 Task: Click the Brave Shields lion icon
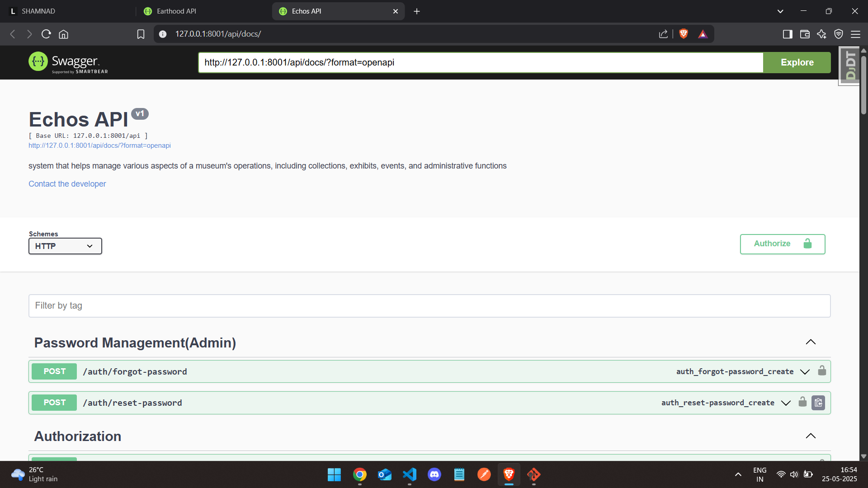[x=684, y=34]
